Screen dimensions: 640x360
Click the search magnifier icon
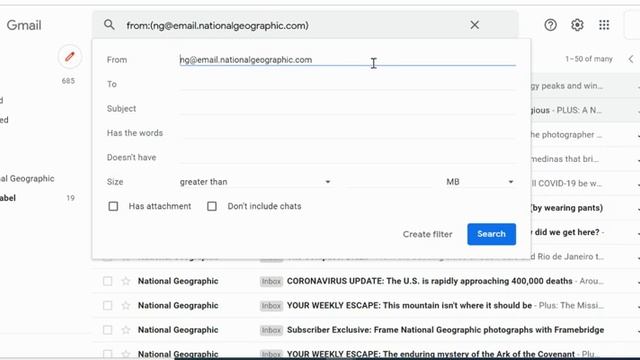[109, 25]
